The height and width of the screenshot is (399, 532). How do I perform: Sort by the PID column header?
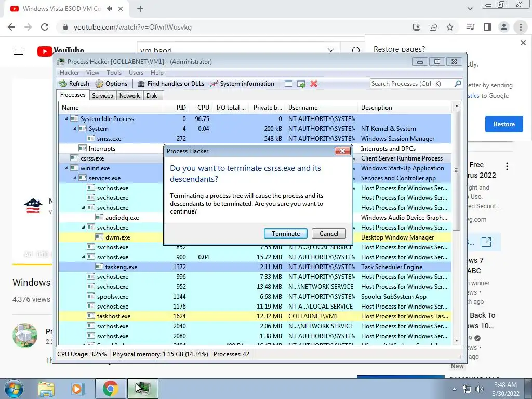(176, 108)
